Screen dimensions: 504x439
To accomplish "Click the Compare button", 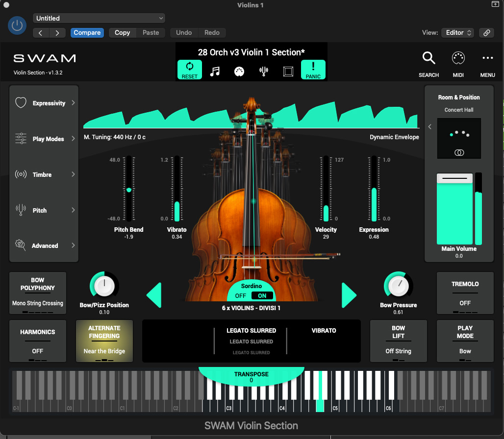I will 87,32.
